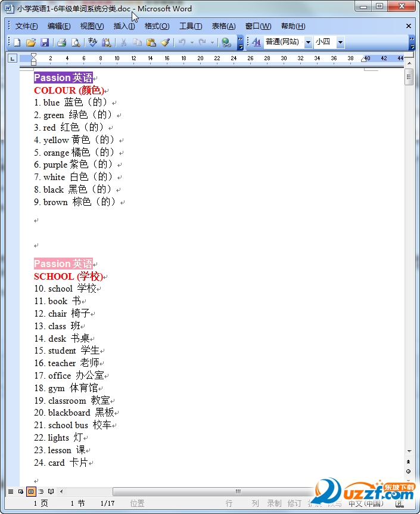The image size is (420, 514).
Task: Open the 格式(O) menu
Action: click(x=157, y=26)
